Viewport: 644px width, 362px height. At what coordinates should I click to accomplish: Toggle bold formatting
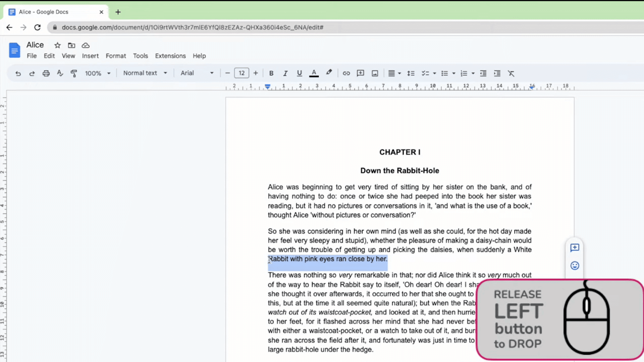(271, 73)
